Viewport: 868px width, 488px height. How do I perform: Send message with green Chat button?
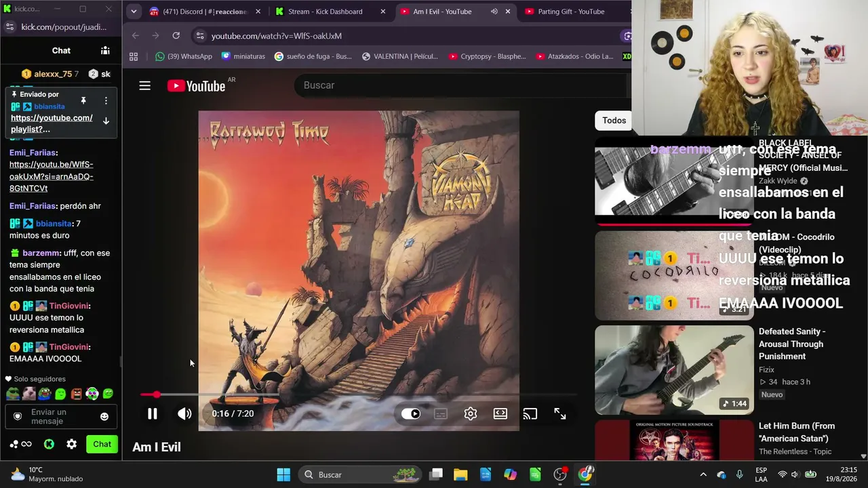click(102, 444)
